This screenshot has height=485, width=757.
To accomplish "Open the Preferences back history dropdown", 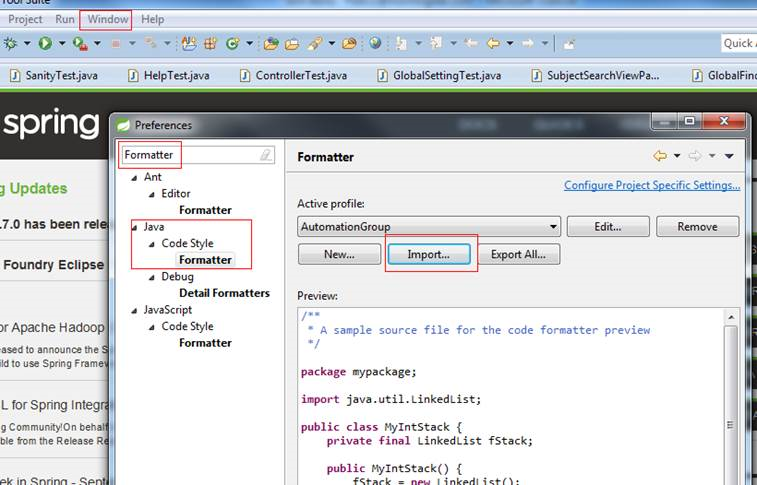I will 677,156.
